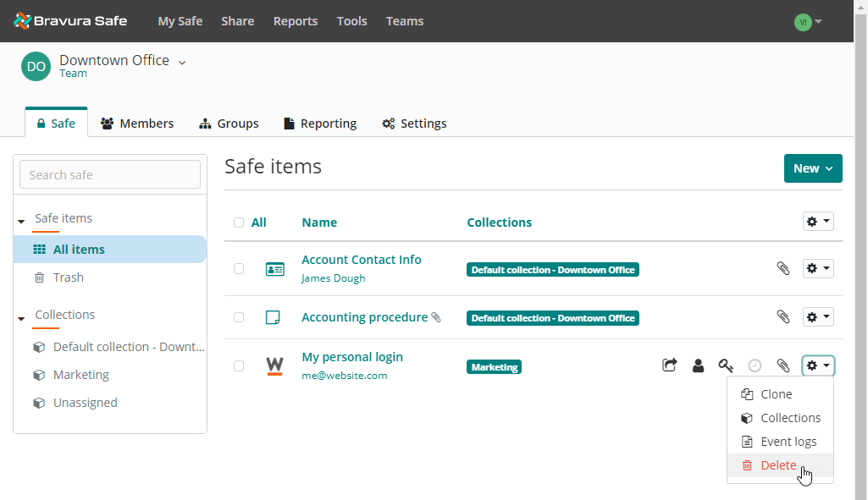
Task: Click the contact card icon for Account Contact Info
Action: pos(274,268)
